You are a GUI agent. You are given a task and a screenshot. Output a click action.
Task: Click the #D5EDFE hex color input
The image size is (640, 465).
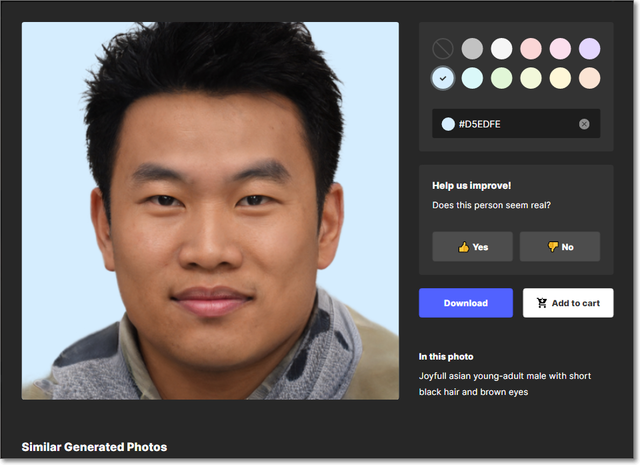click(x=510, y=124)
